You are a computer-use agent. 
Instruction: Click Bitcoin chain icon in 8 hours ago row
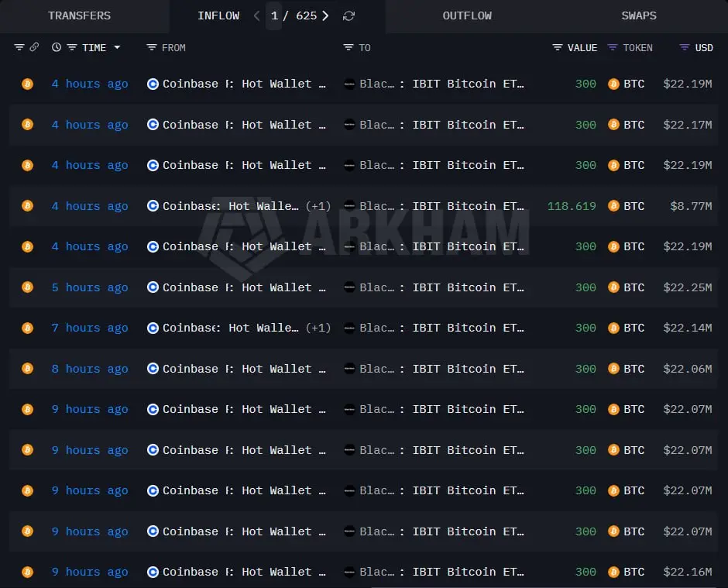pos(27,368)
